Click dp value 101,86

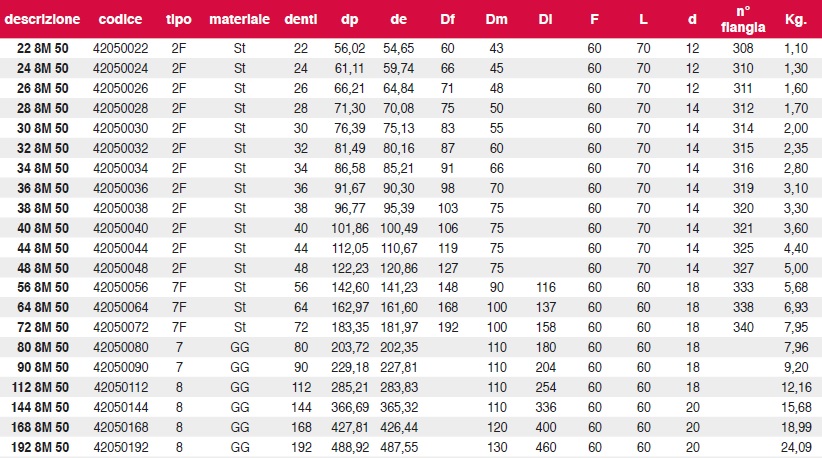click(x=350, y=228)
